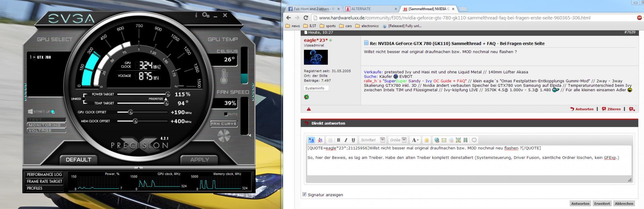
Task: Click the Power Target slider handle
Action: pos(167,94)
